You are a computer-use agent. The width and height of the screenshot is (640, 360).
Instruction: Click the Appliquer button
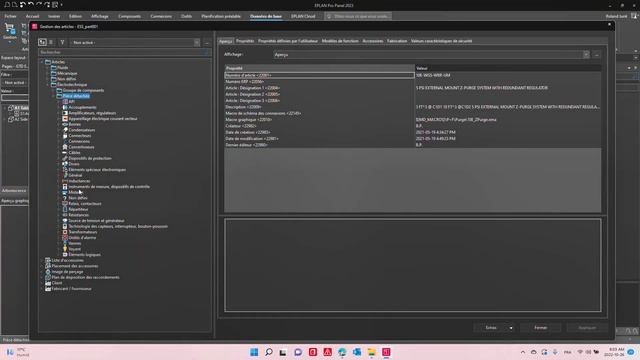pos(587,328)
